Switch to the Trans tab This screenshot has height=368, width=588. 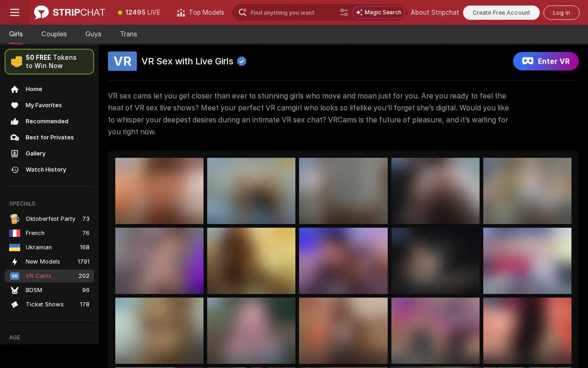pos(129,34)
